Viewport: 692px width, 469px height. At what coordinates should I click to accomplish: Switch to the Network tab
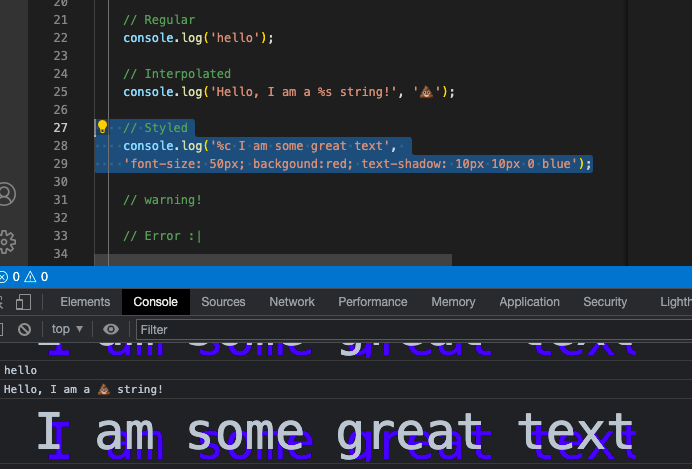[x=292, y=302]
